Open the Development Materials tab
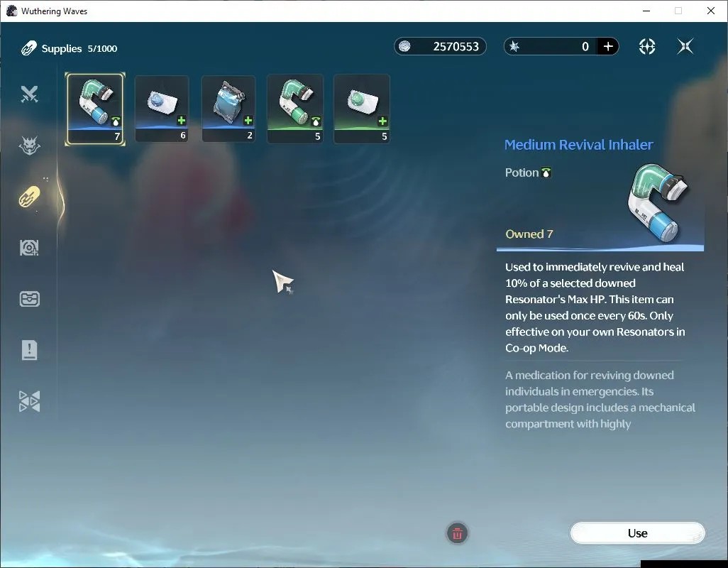The image size is (728, 568). click(x=29, y=248)
